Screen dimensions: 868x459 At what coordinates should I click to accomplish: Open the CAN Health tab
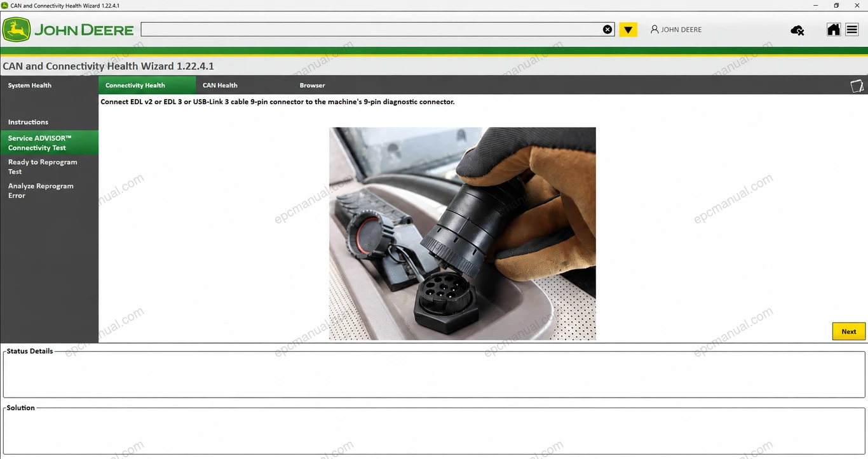[x=220, y=85]
